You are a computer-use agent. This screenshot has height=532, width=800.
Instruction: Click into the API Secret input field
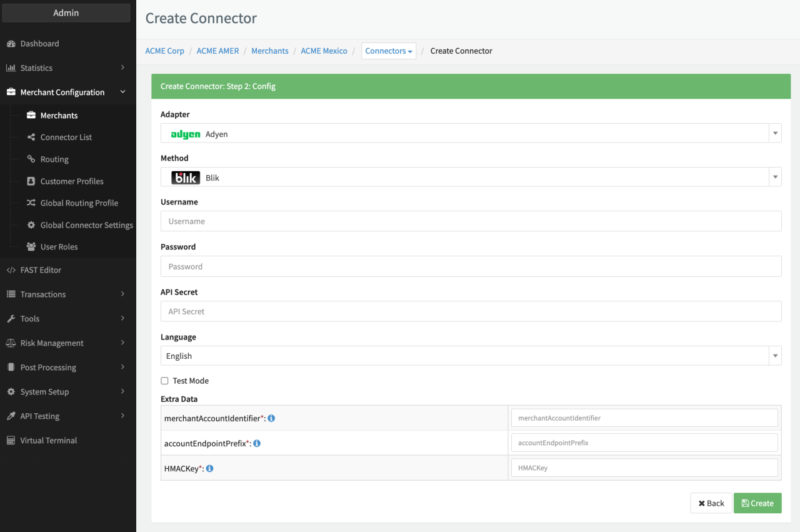(471, 311)
